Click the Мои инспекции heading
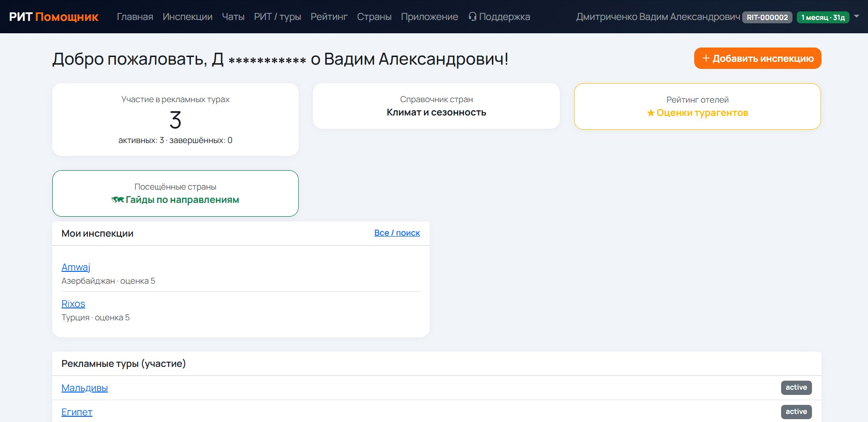 pos(97,233)
